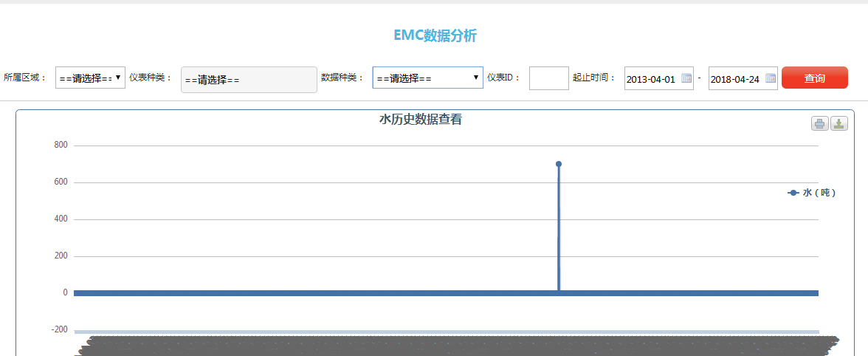The width and height of the screenshot is (868, 356).
Task: Click the 600 y-axis label
Action: (x=61, y=182)
